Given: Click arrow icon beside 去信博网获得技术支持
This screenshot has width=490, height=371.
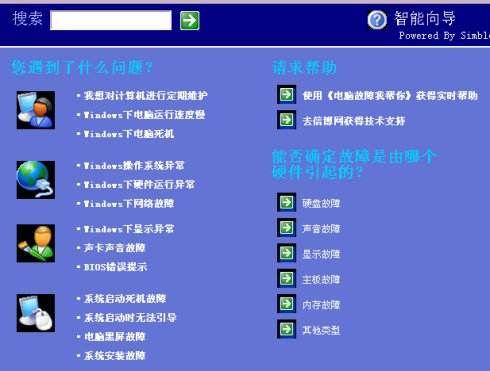Looking at the screenshot, I should 286,120.
